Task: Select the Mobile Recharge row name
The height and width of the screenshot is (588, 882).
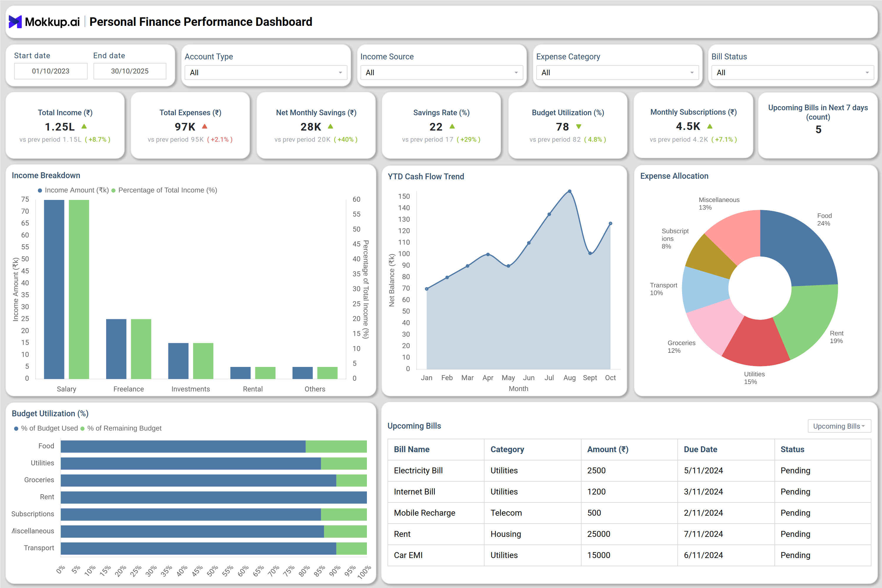Action: (x=425, y=513)
